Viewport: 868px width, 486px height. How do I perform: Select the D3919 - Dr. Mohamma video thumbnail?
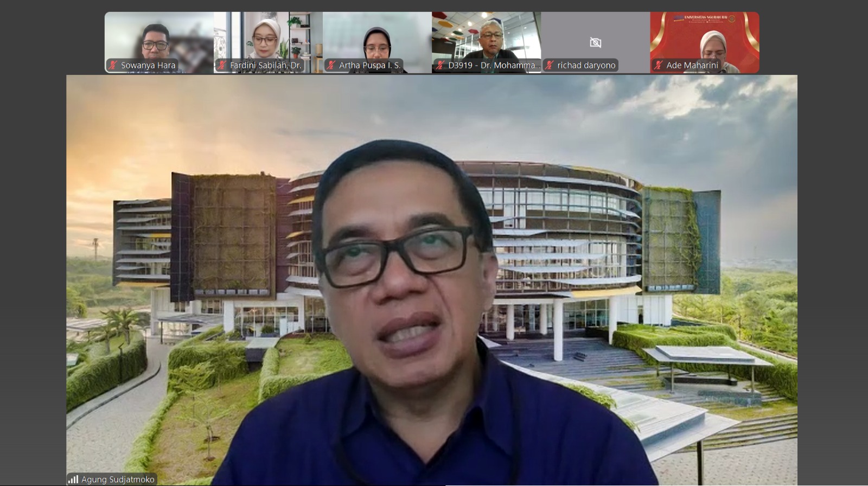pos(486,42)
